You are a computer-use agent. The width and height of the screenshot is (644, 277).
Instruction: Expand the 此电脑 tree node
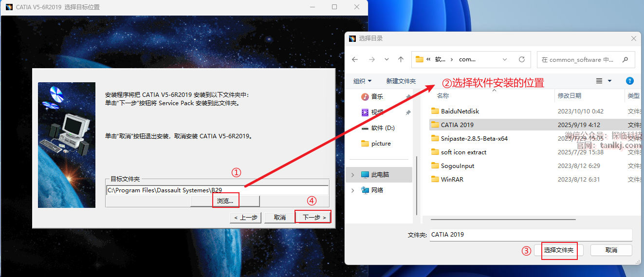[x=353, y=174]
